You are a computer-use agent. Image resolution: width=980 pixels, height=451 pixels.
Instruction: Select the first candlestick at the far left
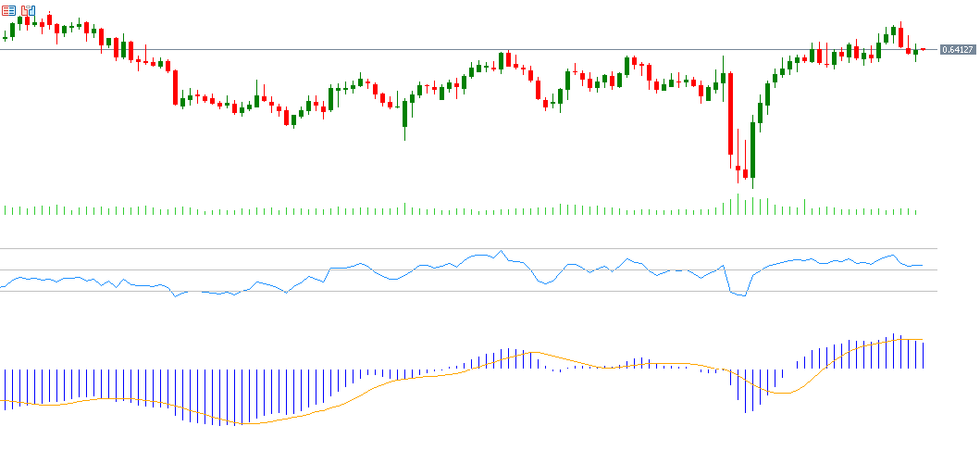[5, 38]
